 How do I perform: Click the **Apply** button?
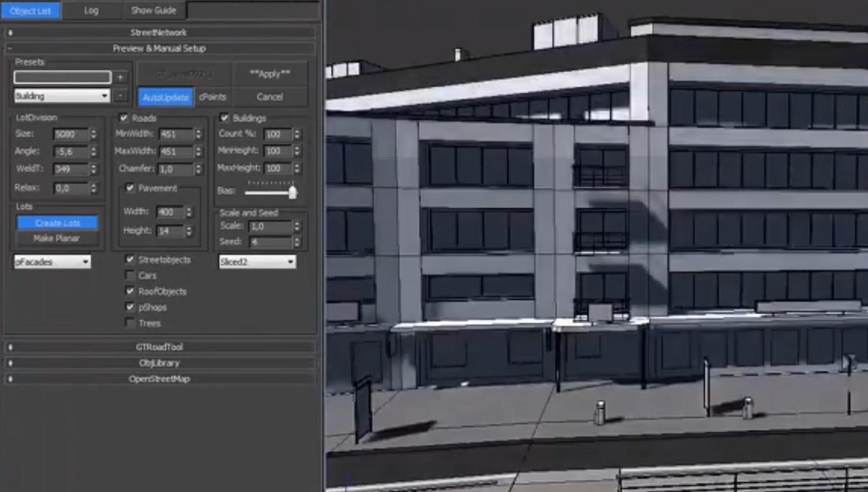pyautogui.click(x=270, y=74)
